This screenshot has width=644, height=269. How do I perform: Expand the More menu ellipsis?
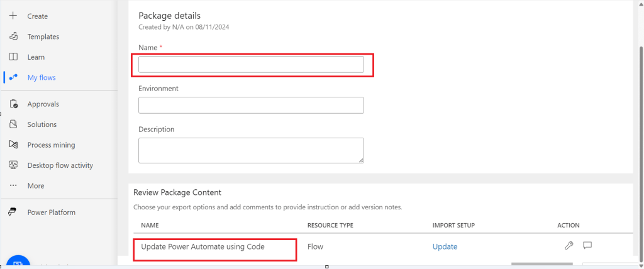point(13,186)
